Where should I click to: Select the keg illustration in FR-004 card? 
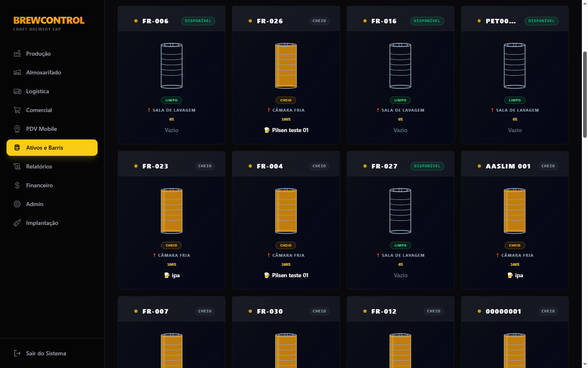(x=286, y=211)
